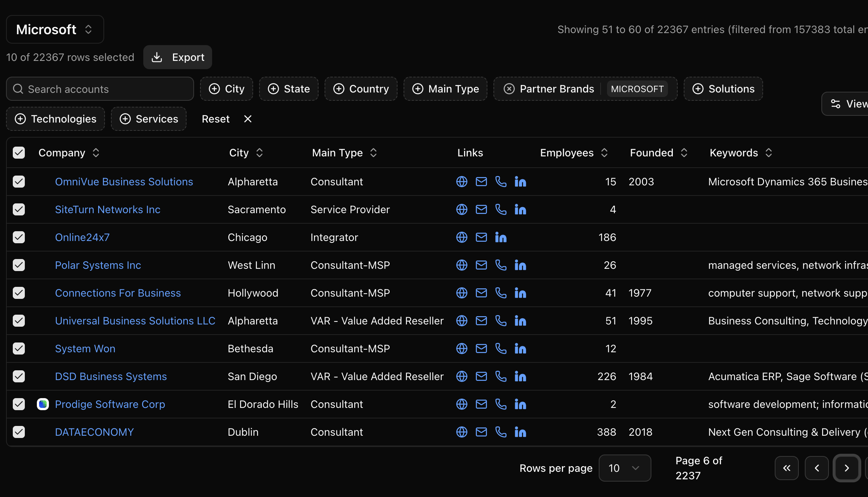The width and height of the screenshot is (868, 497).
Task: Open LinkedIn icon for Online24x7
Action: click(x=501, y=237)
